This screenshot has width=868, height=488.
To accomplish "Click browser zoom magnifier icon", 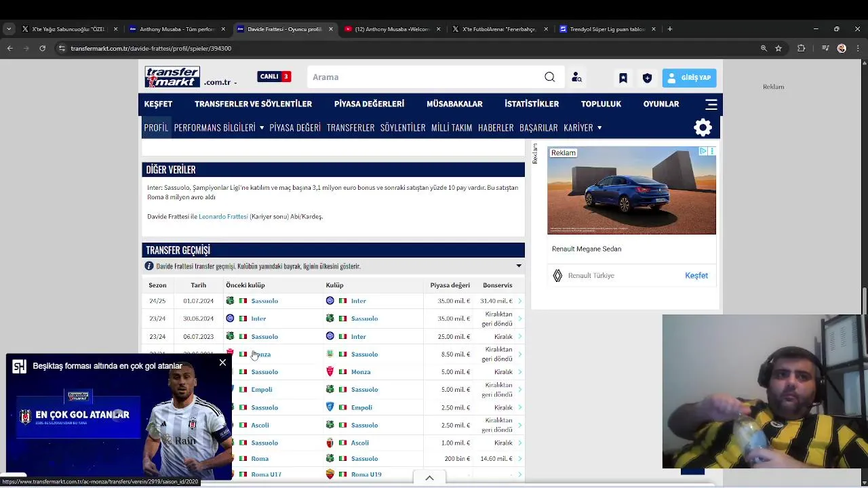I will [764, 48].
